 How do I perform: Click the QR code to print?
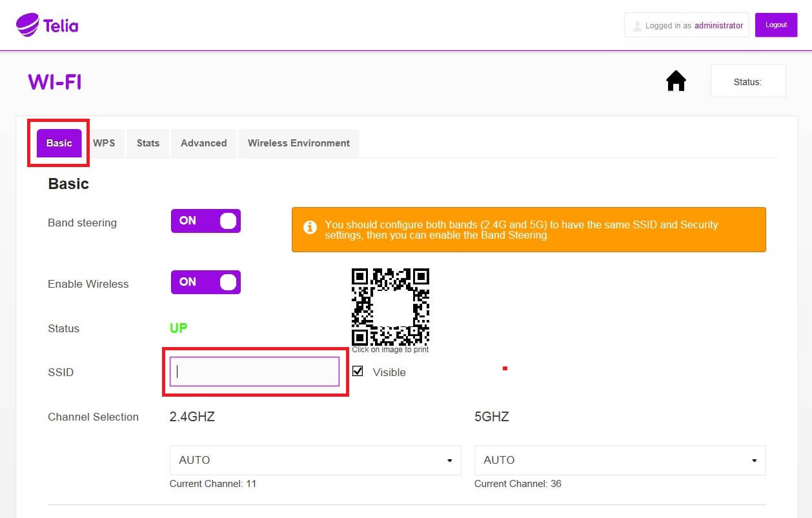tap(390, 307)
